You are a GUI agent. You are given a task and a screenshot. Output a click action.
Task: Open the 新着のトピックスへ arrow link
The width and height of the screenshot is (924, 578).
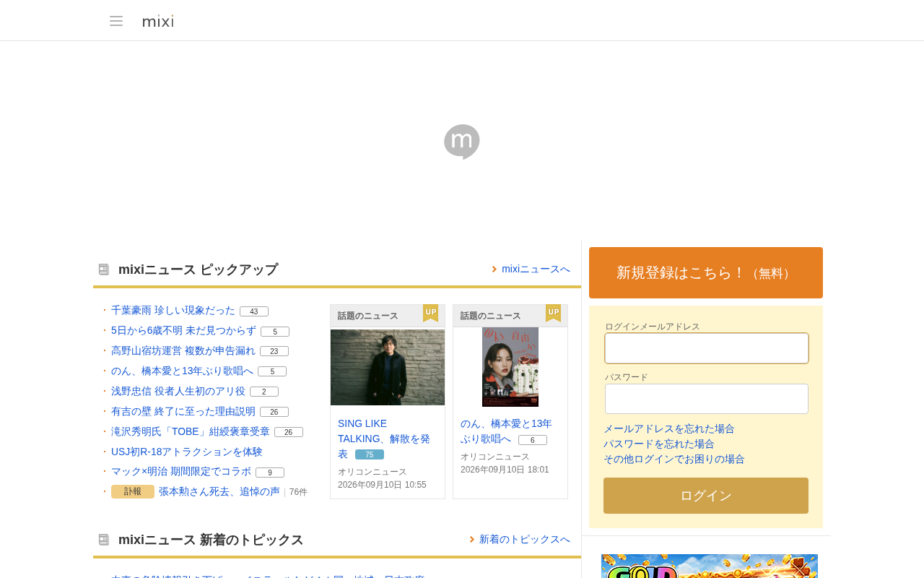[x=520, y=539]
